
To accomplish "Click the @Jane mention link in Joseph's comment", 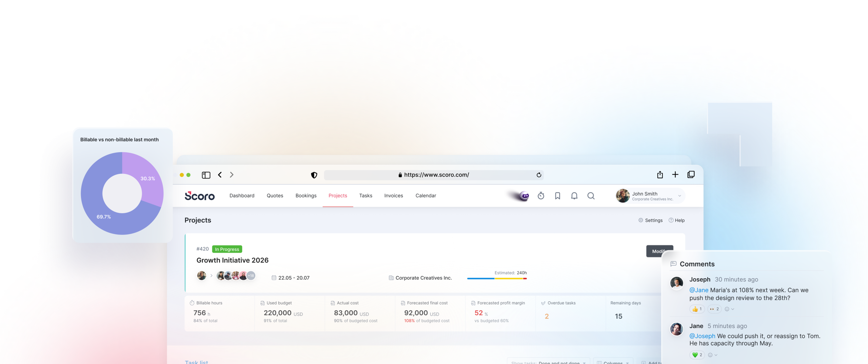I will 698,290.
